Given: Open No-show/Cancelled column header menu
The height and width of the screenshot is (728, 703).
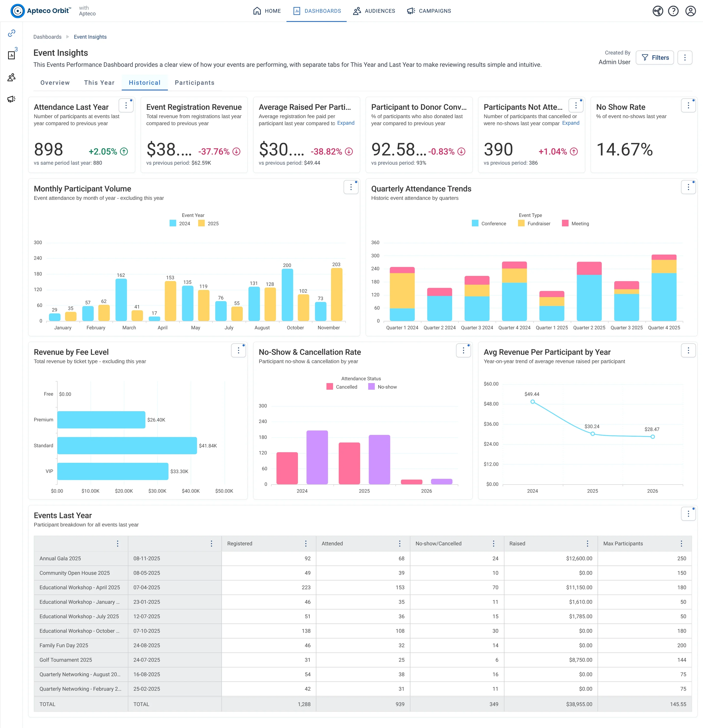Looking at the screenshot, I should click(x=493, y=543).
